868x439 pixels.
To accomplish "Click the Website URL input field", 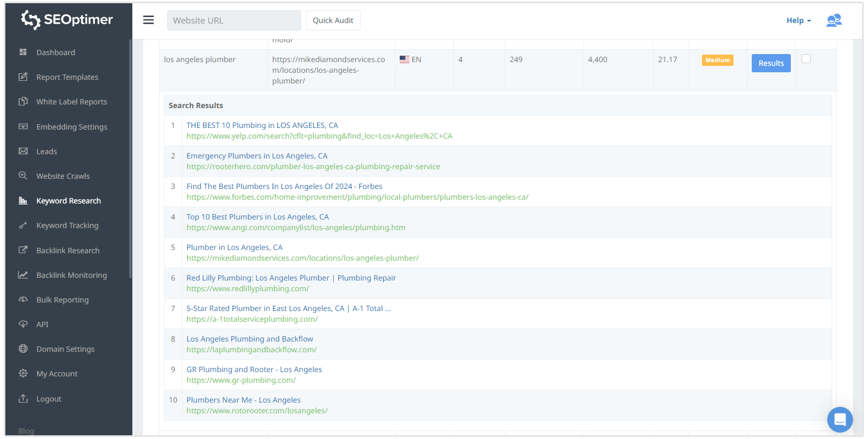I will coord(234,20).
